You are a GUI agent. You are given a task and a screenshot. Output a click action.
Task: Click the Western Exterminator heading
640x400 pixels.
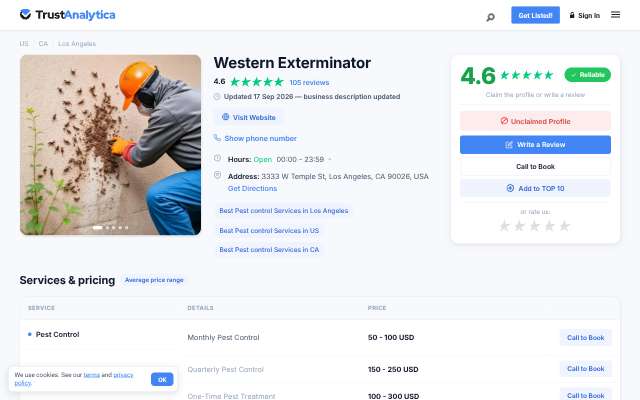[292, 63]
